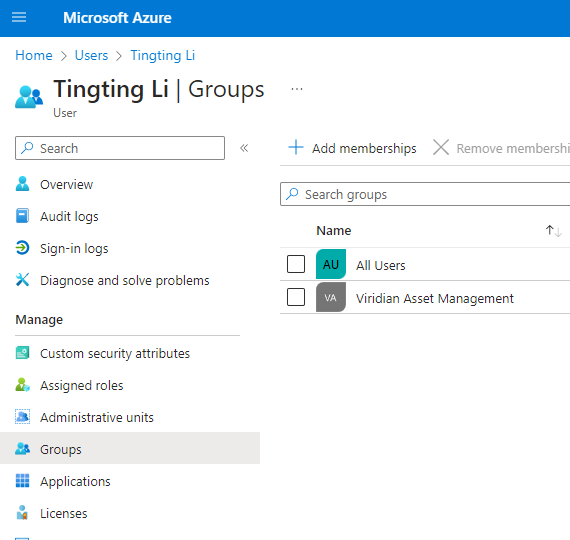Go to Home breadcrumb link
Viewport: 570px width, 540px height.
tap(34, 55)
